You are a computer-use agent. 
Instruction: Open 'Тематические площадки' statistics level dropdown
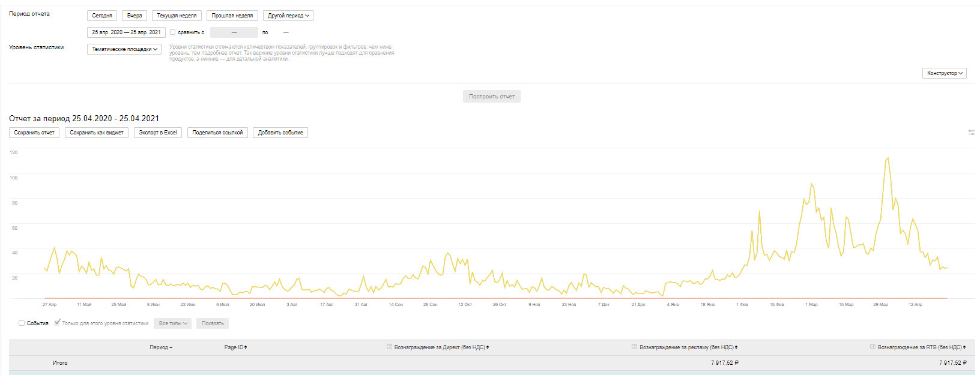124,49
